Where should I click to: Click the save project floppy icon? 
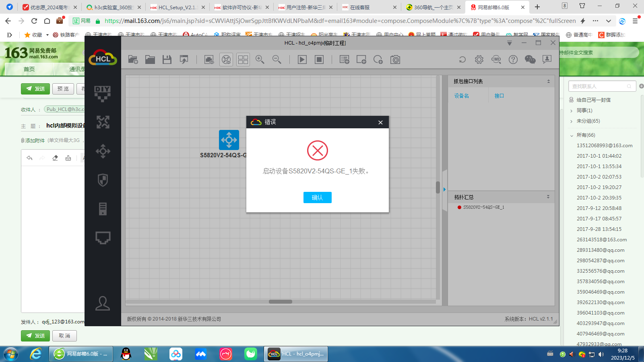[x=167, y=60]
